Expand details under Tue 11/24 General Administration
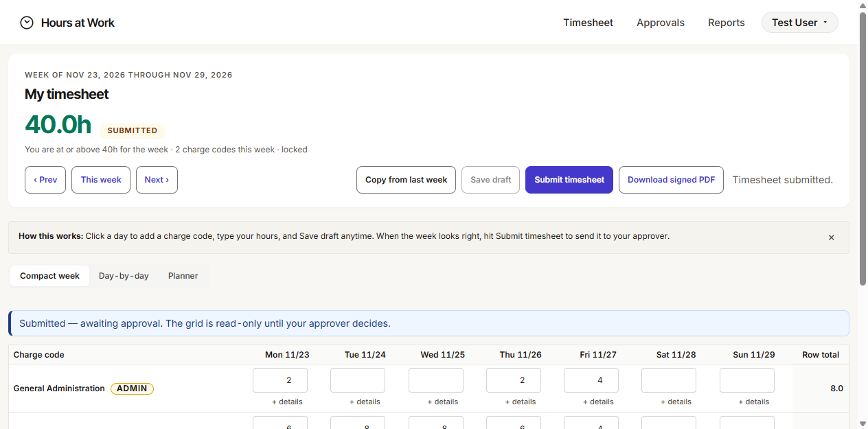868x429 pixels. point(365,402)
